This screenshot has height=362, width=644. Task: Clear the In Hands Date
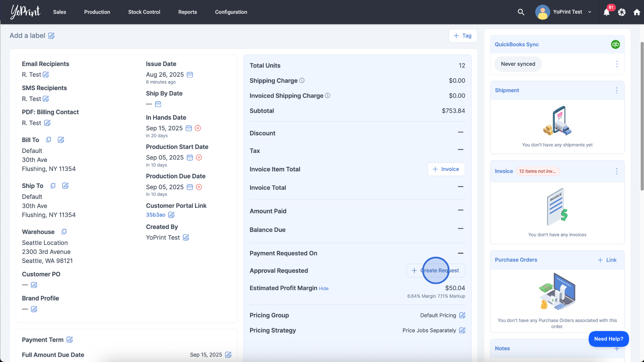click(x=198, y=128)
